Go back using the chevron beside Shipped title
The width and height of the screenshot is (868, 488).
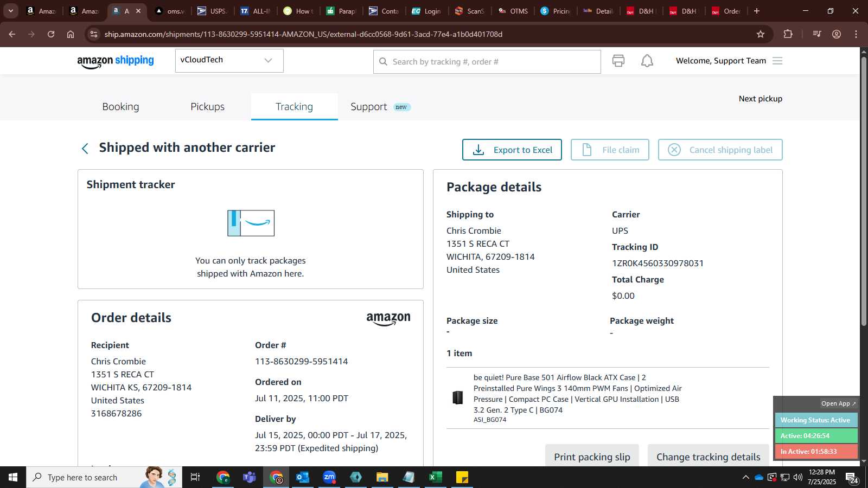tap(85, 149)
